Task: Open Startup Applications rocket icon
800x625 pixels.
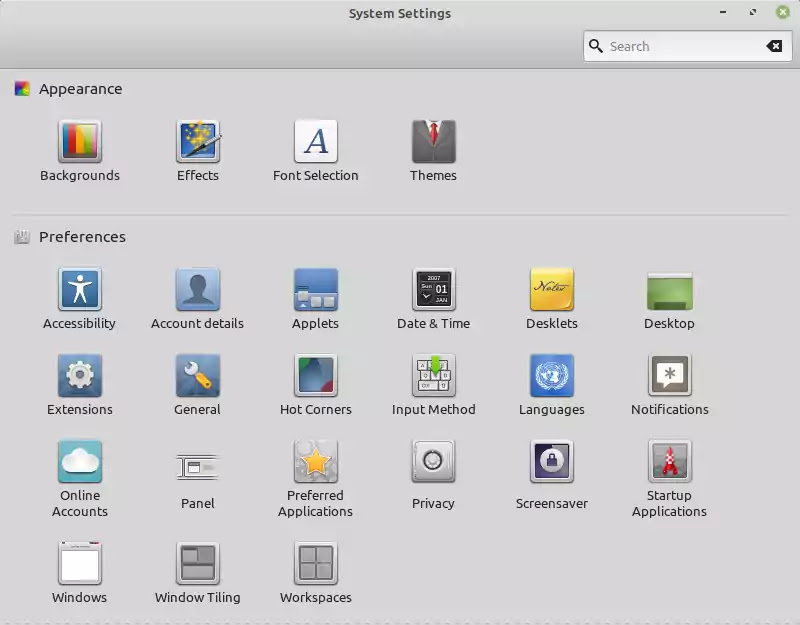Action: [x=669, y=461]
